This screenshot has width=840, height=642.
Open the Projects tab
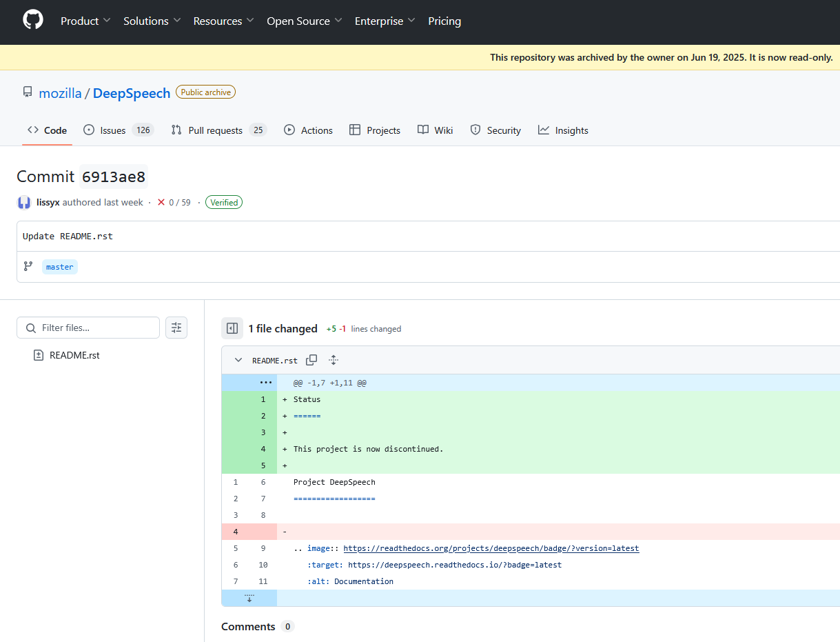tap(374, 130)
